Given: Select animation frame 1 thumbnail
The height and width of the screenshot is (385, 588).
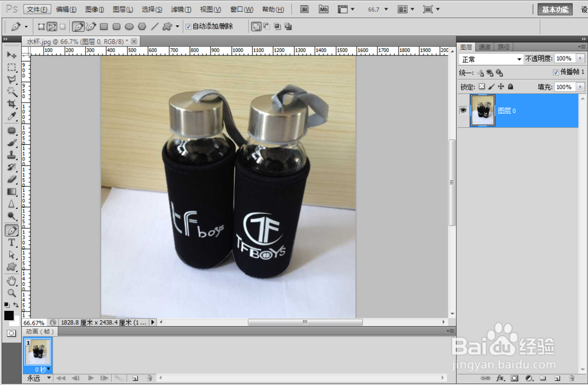Looking at the screenshot, I should [38, 352].
